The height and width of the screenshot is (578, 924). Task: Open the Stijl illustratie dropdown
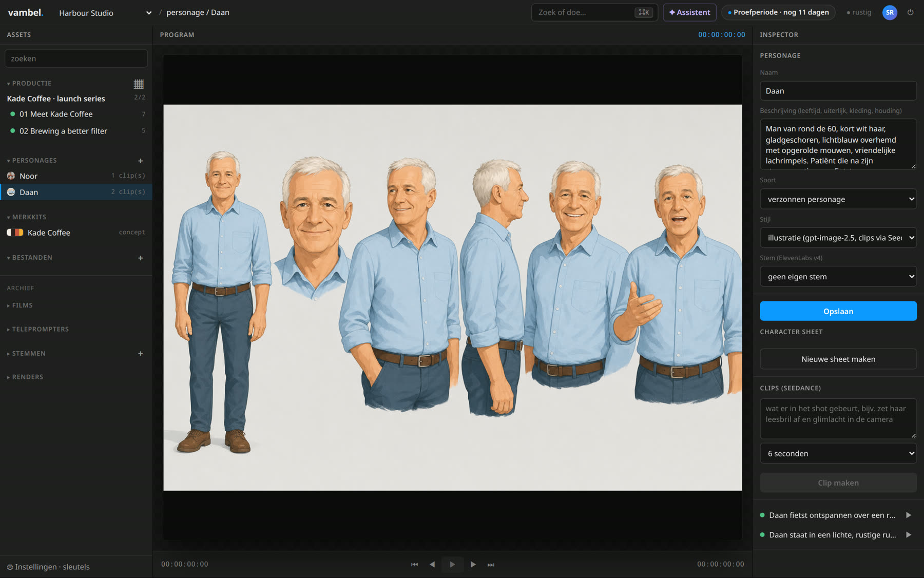838,238
